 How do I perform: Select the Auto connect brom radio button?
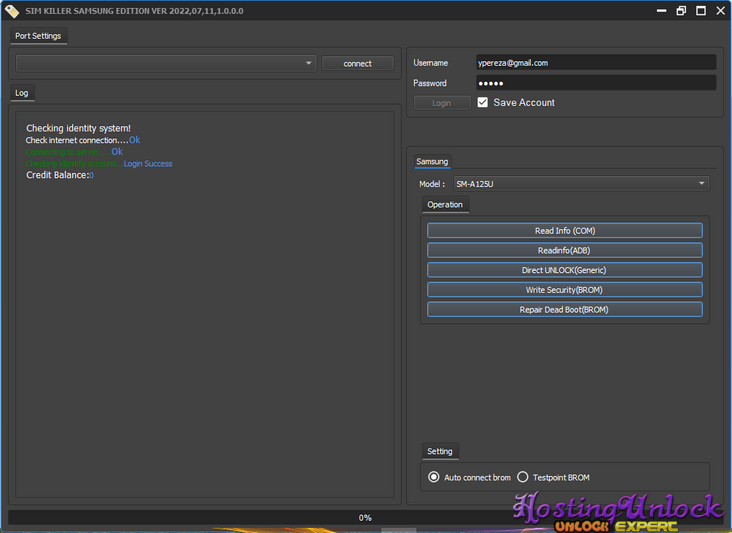tap(434, 477)
